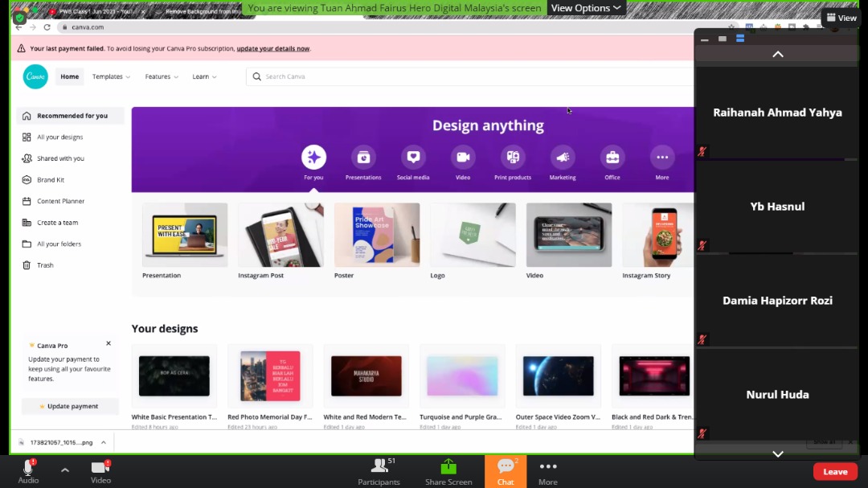
Task: Open Zoom Chat panel
Action: click(505, 471)
